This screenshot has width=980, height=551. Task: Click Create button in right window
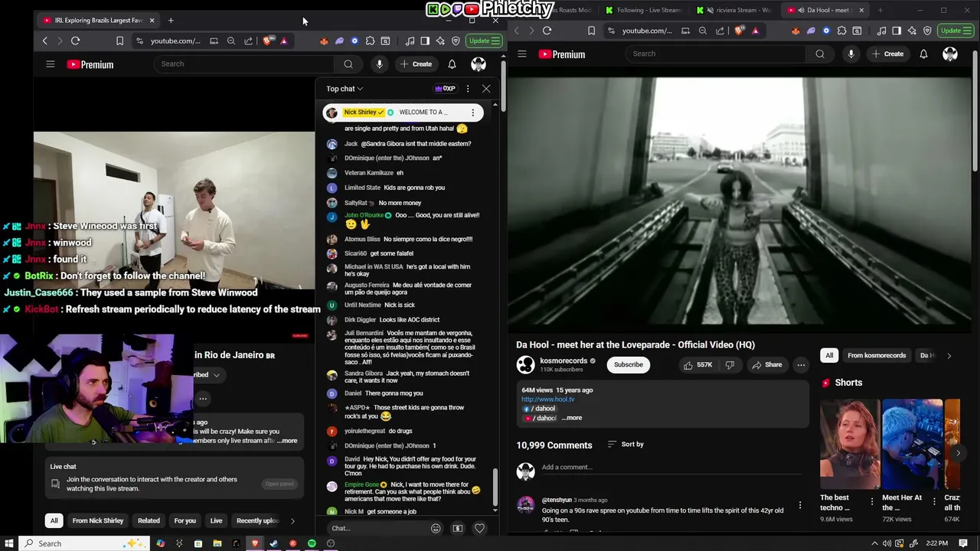pos(887,54)
